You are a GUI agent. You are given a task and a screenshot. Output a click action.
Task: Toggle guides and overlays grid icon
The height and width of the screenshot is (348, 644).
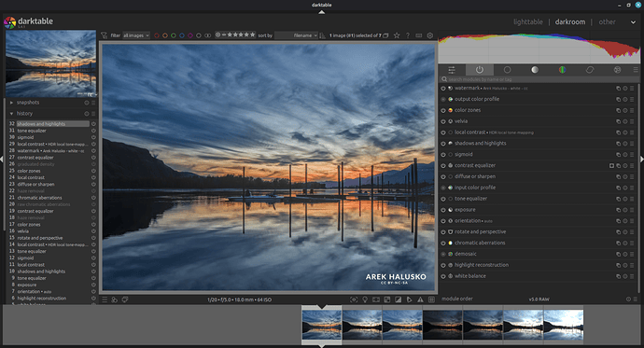pos(431,300)
